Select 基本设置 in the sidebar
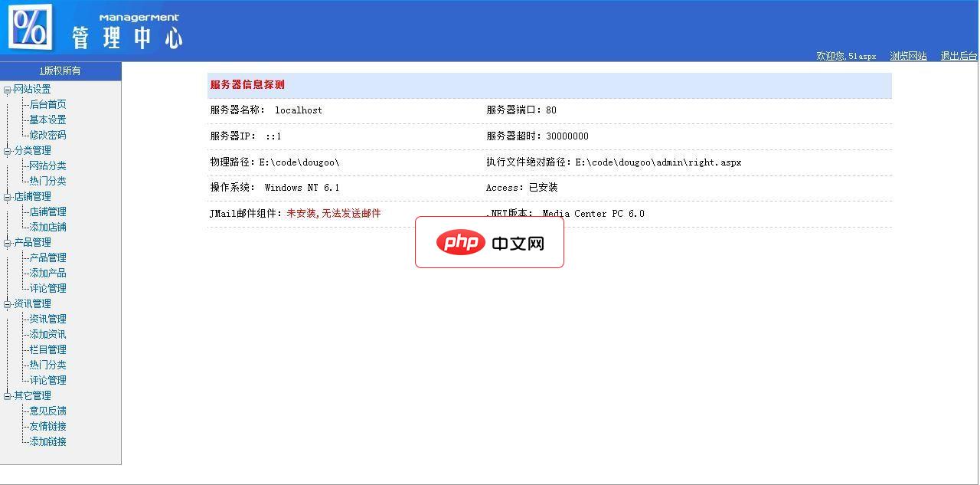 pyautogui.click(x=46, y=120)
